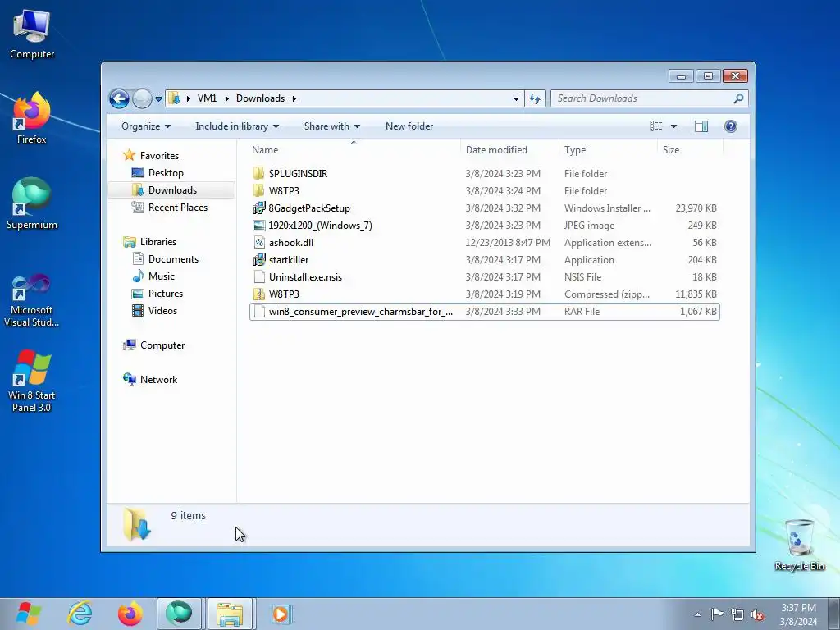
Task: Select Microsoft Visual Studio desktop shortcut
Action: 32,300
